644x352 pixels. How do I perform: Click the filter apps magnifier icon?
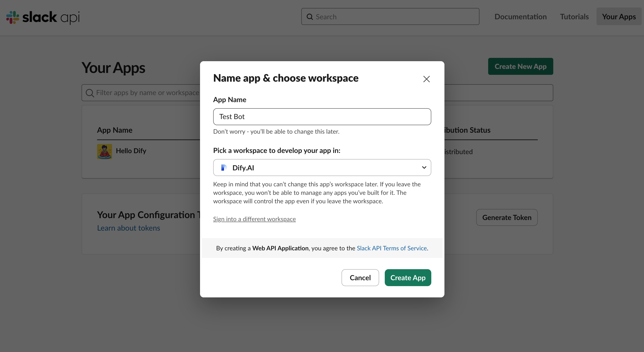click(90, 93)
